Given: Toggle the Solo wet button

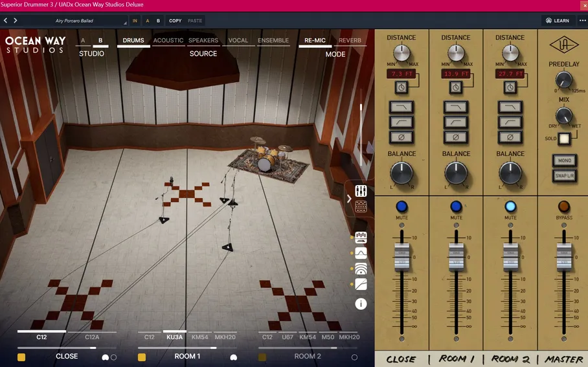Looking at the screenshot, I should click(x=564, y=139).
